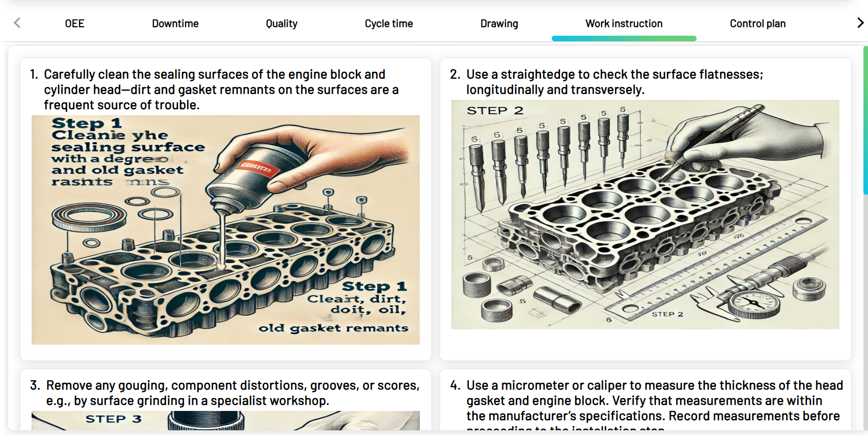Click instruction 3 text about removing gouging
Viewport: 868px width, 440px height.
[x=225, y=393]
